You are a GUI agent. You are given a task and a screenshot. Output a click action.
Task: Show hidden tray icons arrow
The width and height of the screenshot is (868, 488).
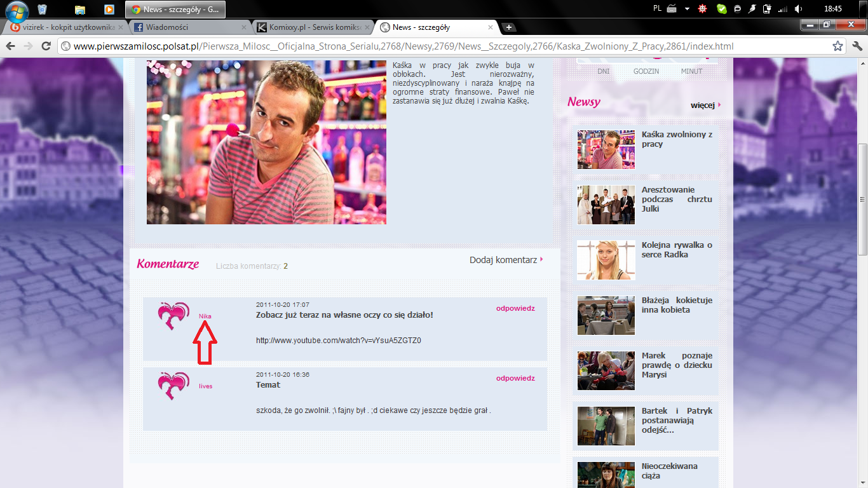point(687,9)
